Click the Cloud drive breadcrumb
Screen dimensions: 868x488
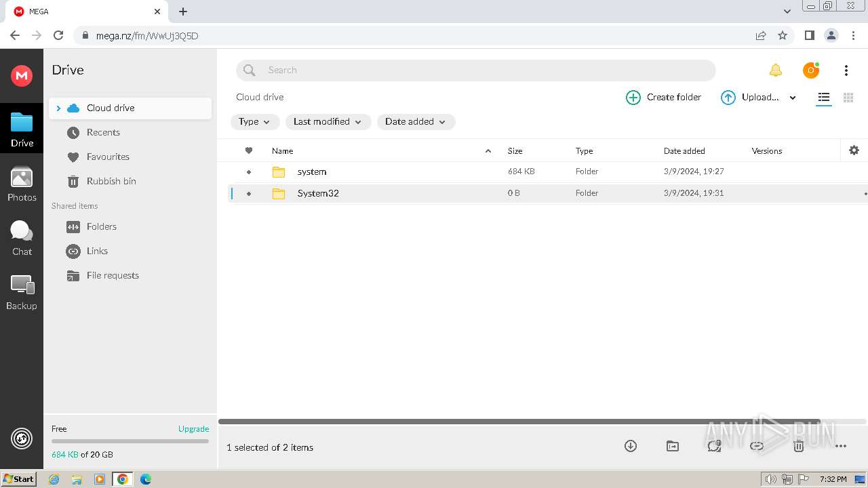click(260, 97)
